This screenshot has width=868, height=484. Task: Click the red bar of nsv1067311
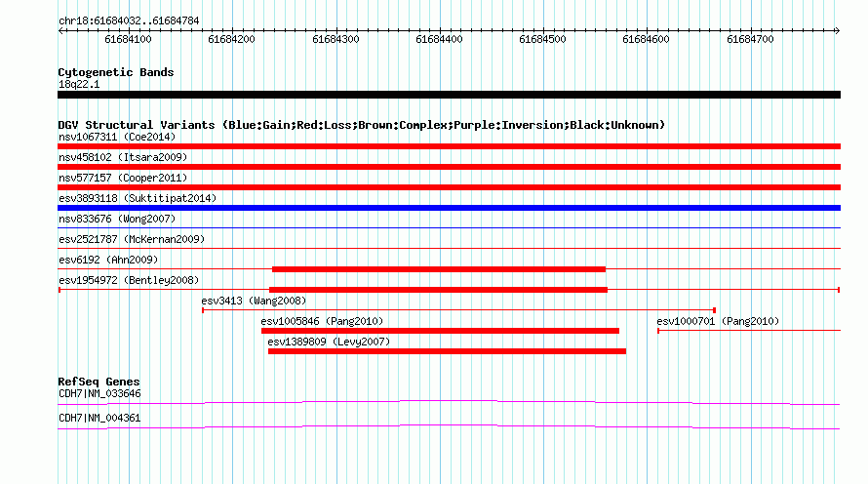(449, 146)
